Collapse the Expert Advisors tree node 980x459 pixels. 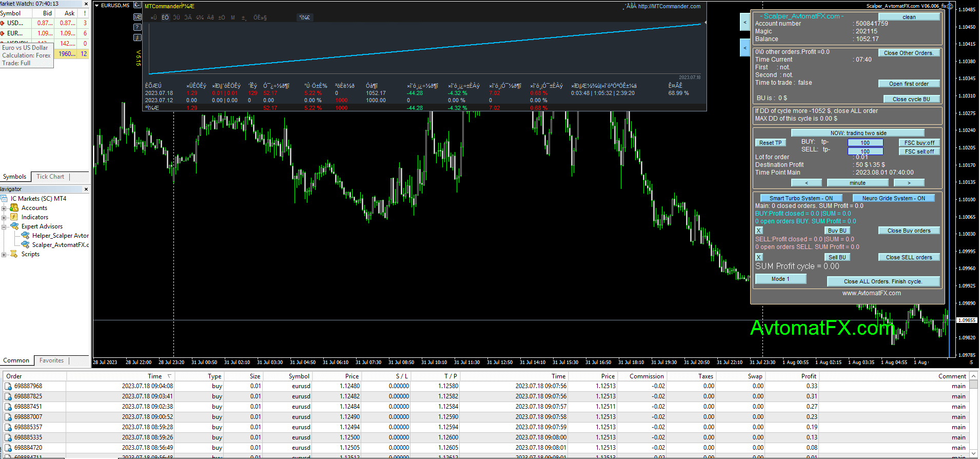point(4,226)
